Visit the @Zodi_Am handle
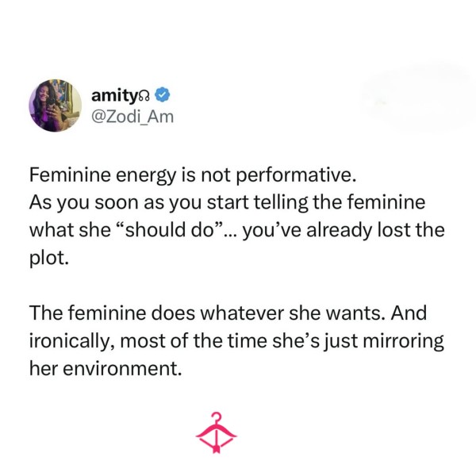Viewport: 476px width, 476px height. tap(132, 117)
